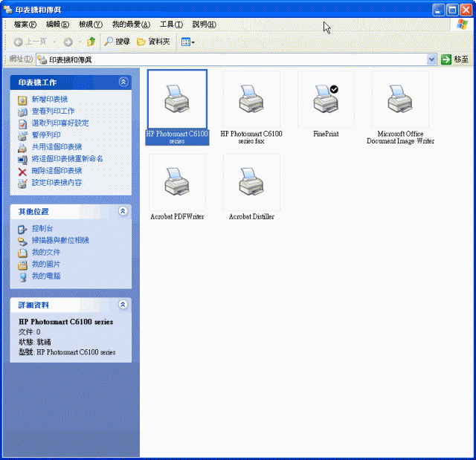
Task: Collapse the 印表機工作 panel
Action: (x=123, y=82)
